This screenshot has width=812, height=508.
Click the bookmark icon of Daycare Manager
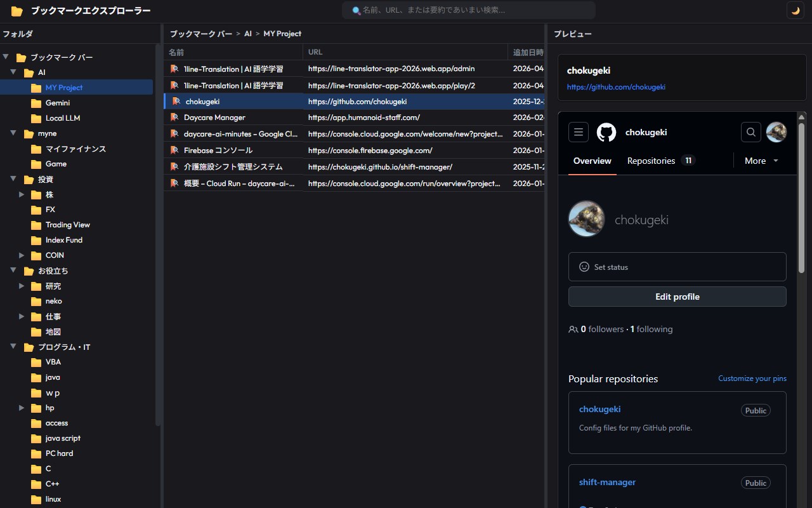click(174, 117)
